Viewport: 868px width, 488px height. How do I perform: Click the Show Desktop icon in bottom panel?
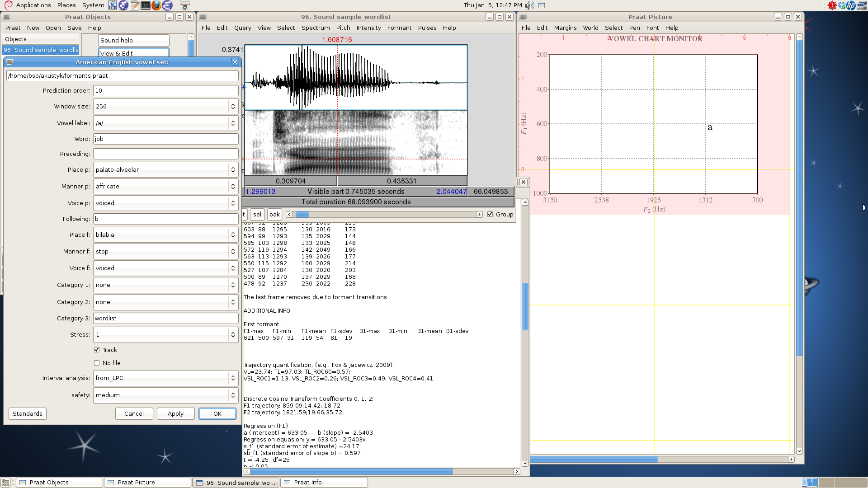(5, 483)
